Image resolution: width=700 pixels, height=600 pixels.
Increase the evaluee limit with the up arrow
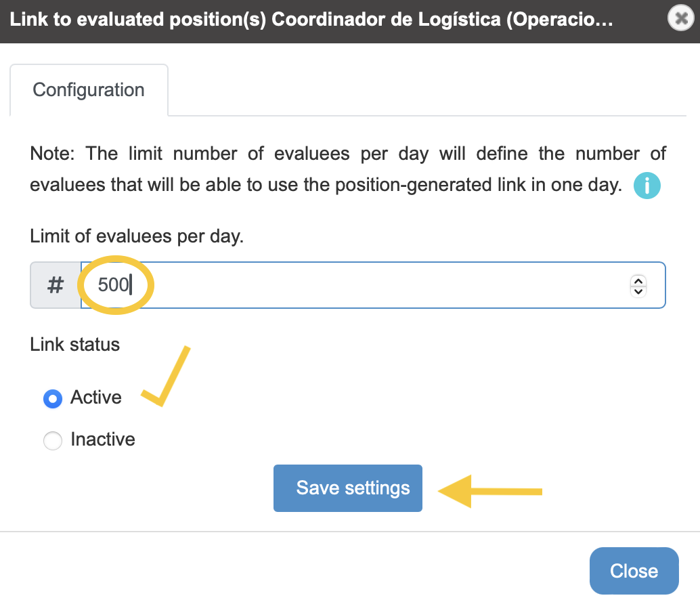[638, 281]
